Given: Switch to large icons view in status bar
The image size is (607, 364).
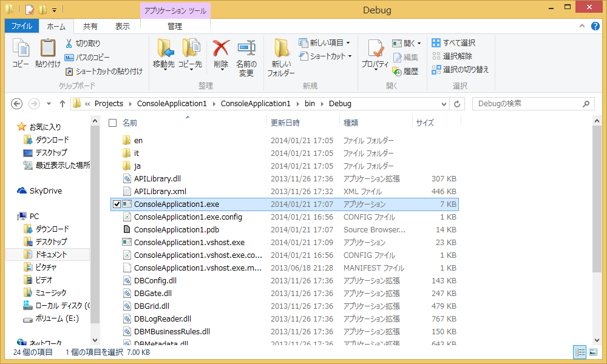Looking at the screenshot, I should 592,352.
